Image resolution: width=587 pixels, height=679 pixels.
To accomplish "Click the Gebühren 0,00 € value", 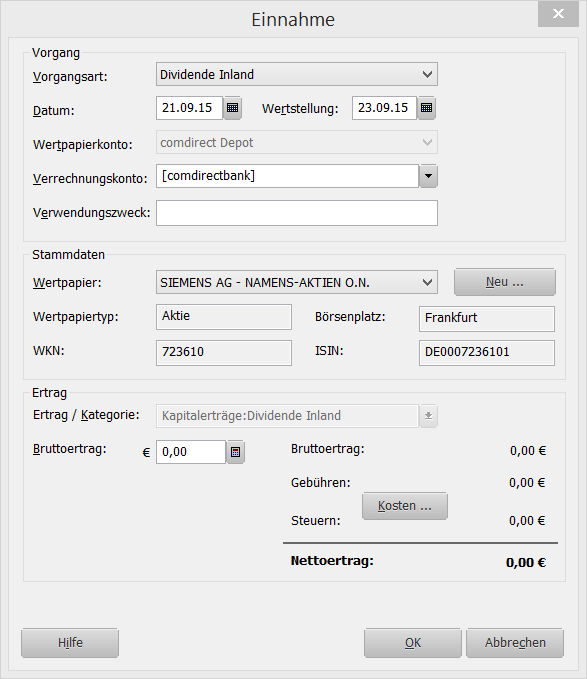I will click(527, 483).
